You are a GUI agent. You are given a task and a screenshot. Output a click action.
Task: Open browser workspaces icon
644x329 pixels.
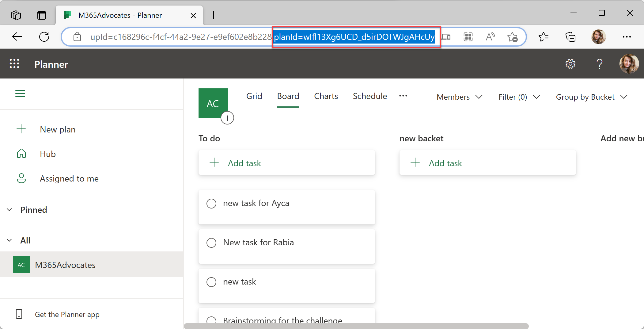[x=16, y=15]
